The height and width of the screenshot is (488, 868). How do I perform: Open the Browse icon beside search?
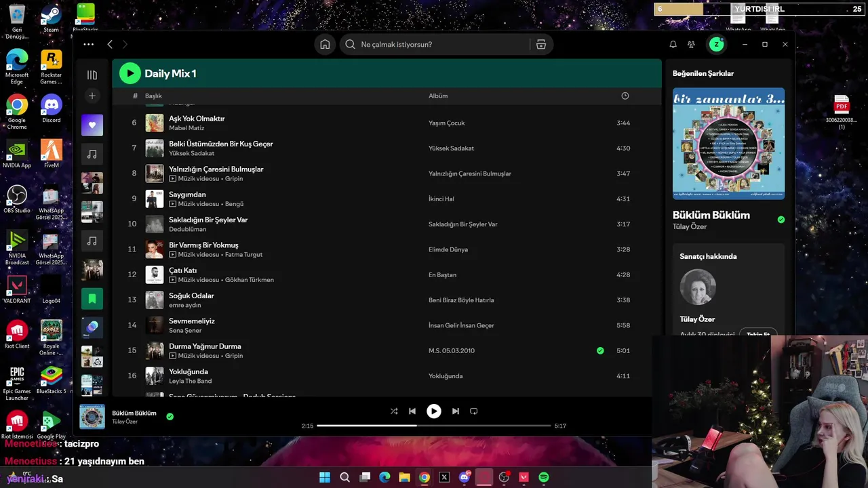pyautogui.click(x=541, y=44)
